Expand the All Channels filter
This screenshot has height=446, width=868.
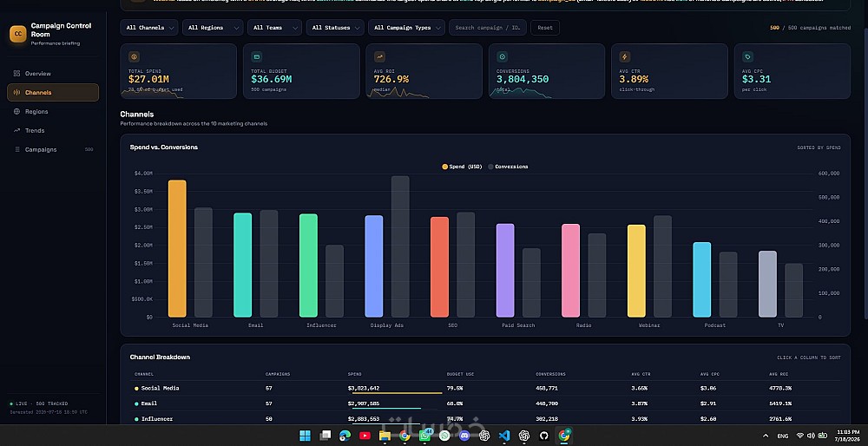[149, 28]
